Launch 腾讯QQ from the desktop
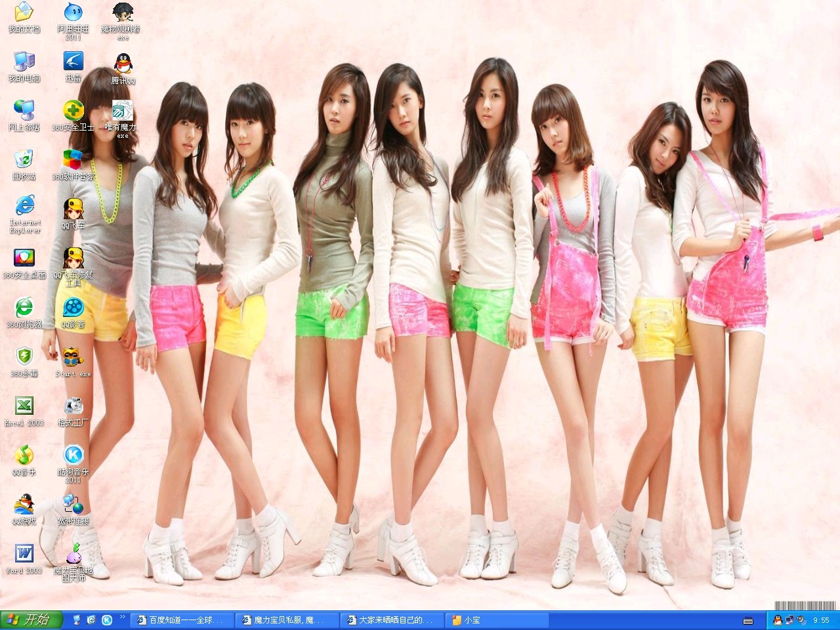 tap(123, 64)
